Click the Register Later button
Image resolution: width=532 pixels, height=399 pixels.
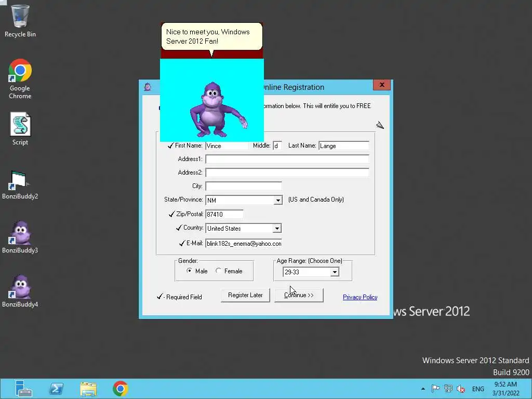[245, 295]
